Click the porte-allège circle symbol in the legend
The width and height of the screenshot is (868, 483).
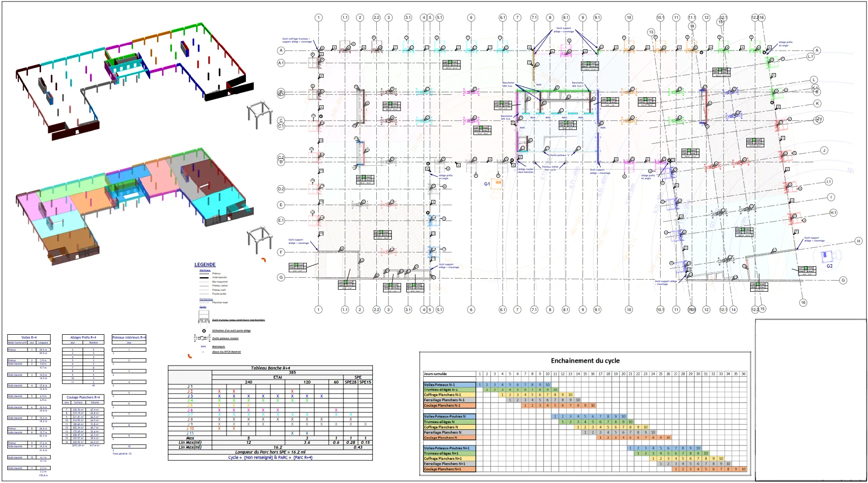(x=204, y=331)
